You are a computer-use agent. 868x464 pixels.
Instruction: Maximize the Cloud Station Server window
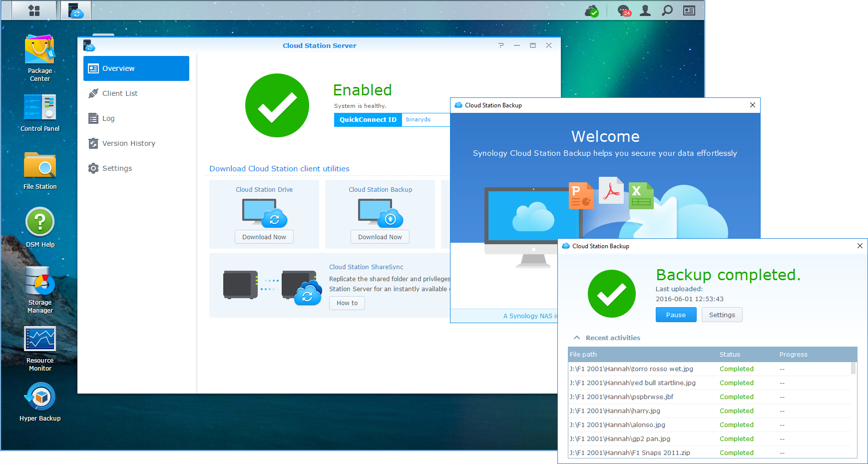[533, 45]
